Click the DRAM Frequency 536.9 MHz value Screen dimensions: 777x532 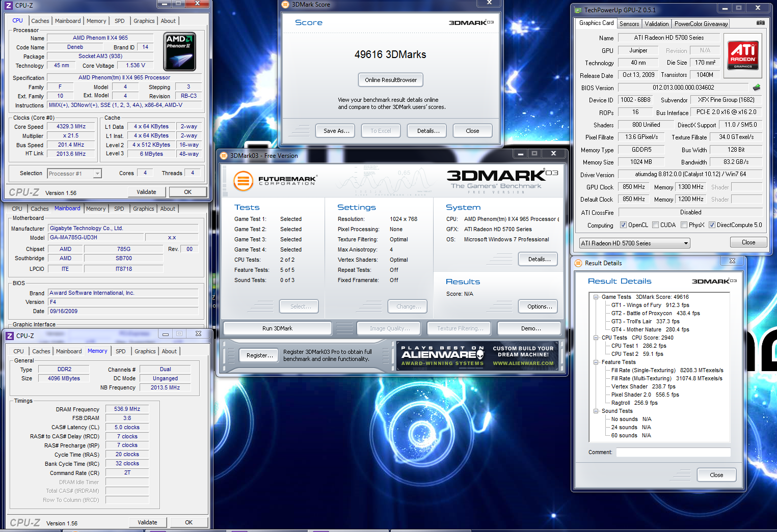[x=127, y=409]
